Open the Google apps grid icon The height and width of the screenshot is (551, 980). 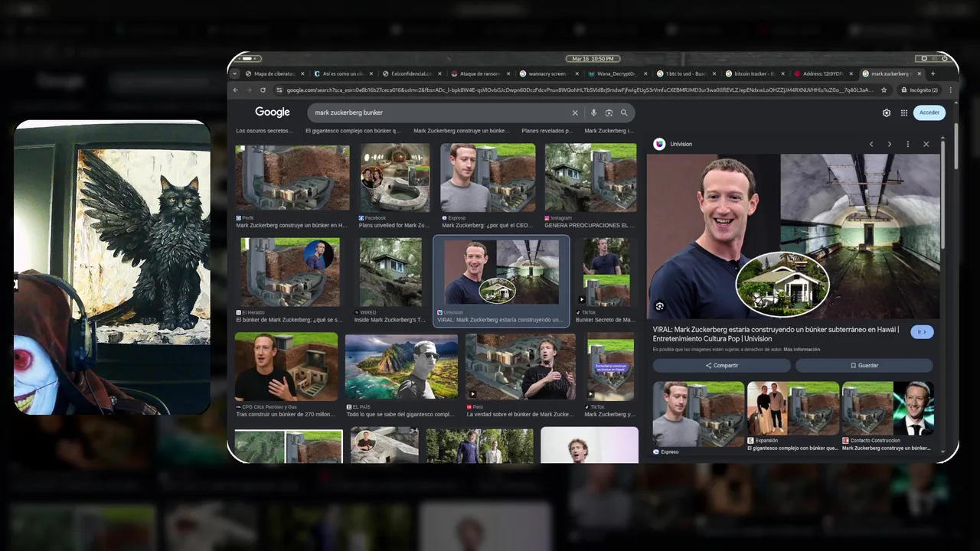coord(904,112)
